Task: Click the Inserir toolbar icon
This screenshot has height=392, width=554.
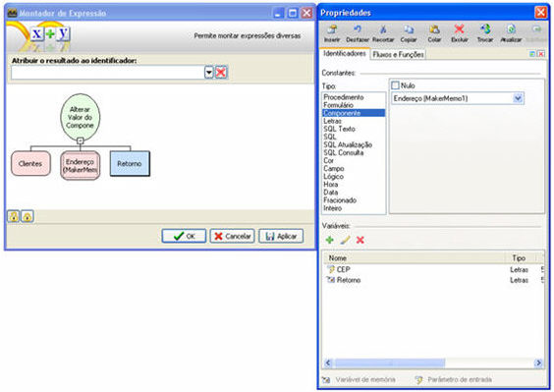Action: [332, 29]
